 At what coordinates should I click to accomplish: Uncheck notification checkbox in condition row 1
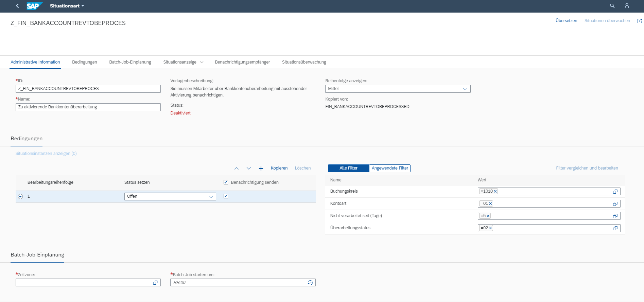pos(226,196)
